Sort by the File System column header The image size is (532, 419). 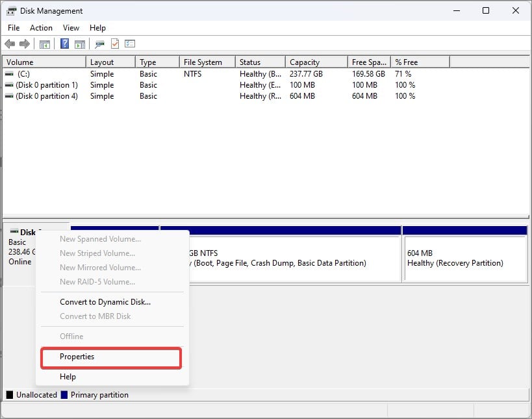(203, 62)
